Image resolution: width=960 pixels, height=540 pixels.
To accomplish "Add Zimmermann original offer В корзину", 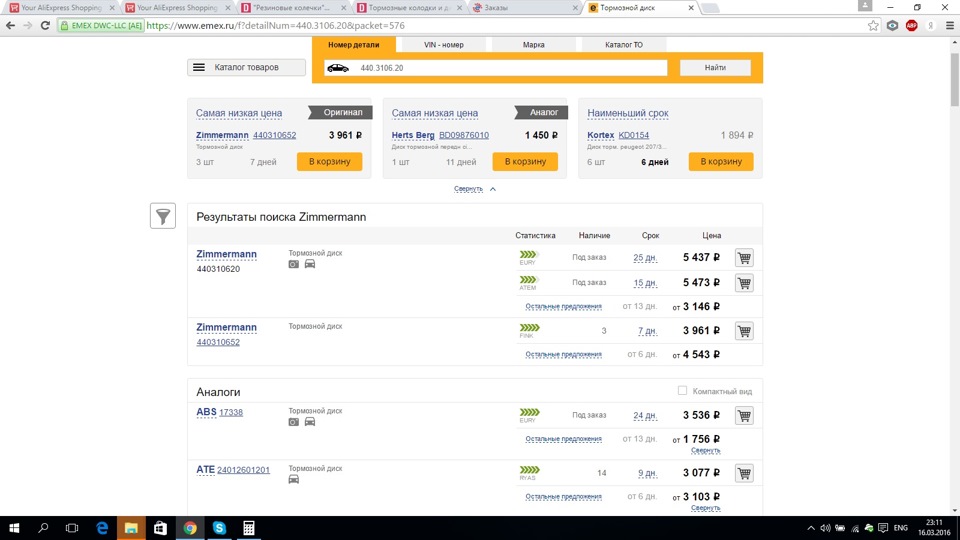I will (x=329, y=162).
